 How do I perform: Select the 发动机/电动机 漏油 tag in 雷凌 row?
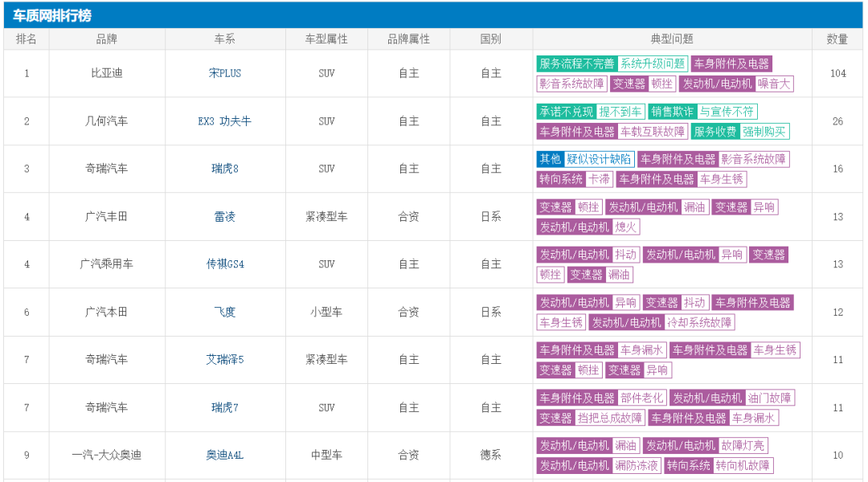[657, 207]
